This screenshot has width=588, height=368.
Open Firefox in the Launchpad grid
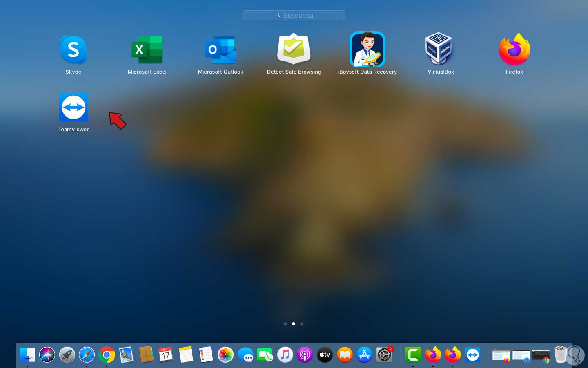pos(514,49)
